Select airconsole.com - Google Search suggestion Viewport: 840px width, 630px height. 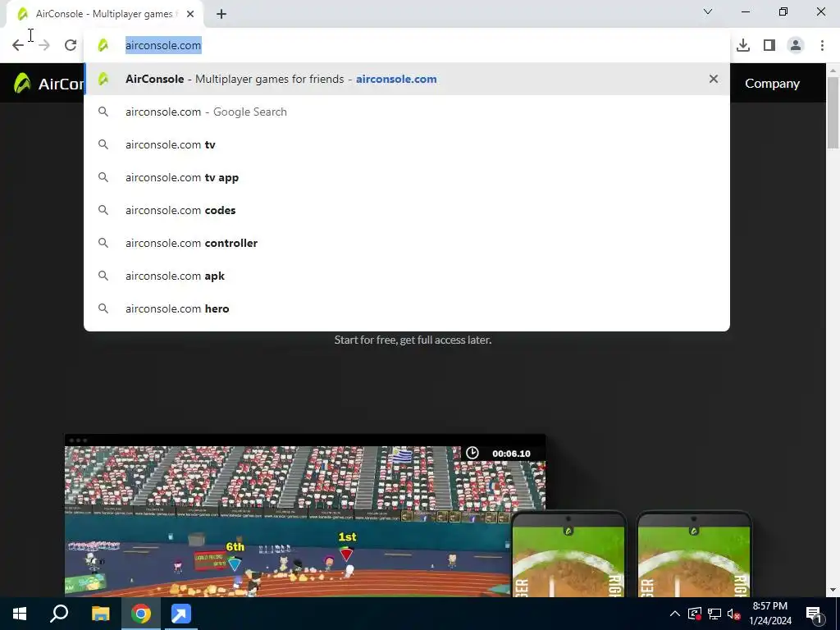click(407, 112)
